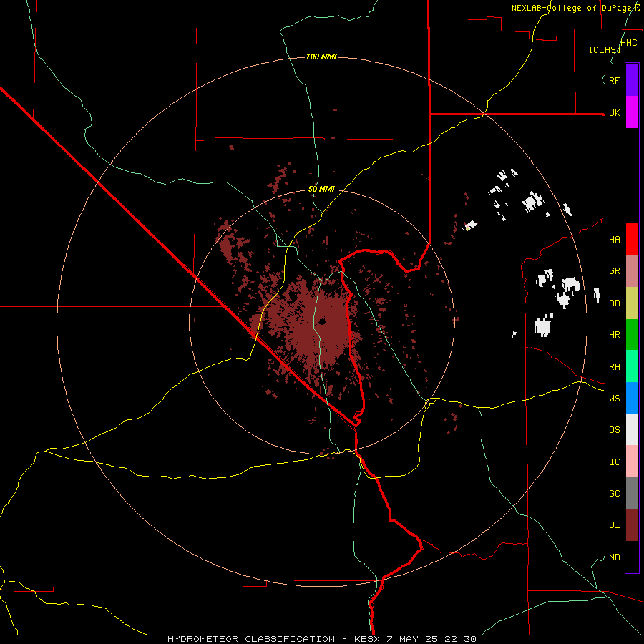Pick the RA light green swatch
Image resolution: width=644 pixels, height=644 pixels.
point(632,366)
